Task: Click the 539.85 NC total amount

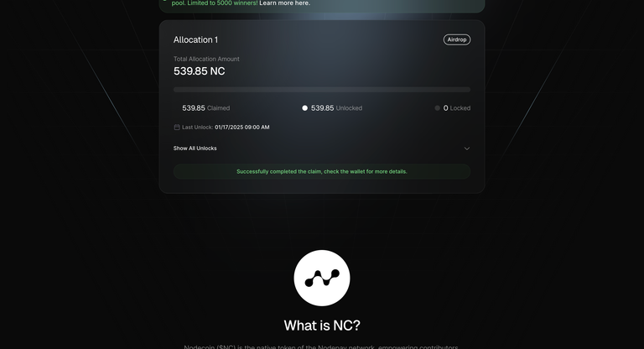Action: (200, 71)
